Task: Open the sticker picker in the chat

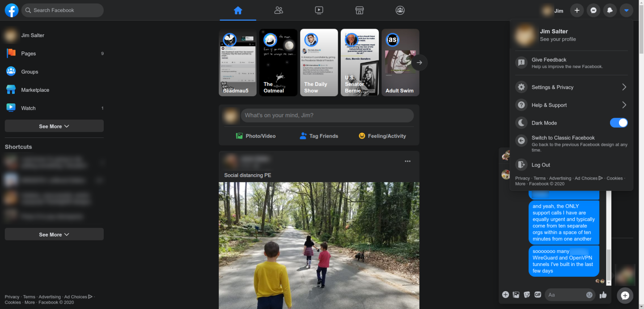Action: click(x=526, y=295)
